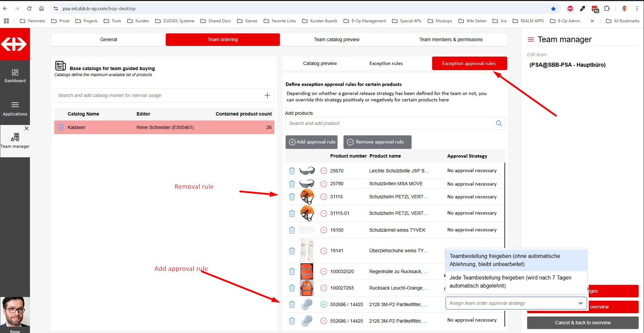Delete product 25670 using trash icon

click(292, 171)
